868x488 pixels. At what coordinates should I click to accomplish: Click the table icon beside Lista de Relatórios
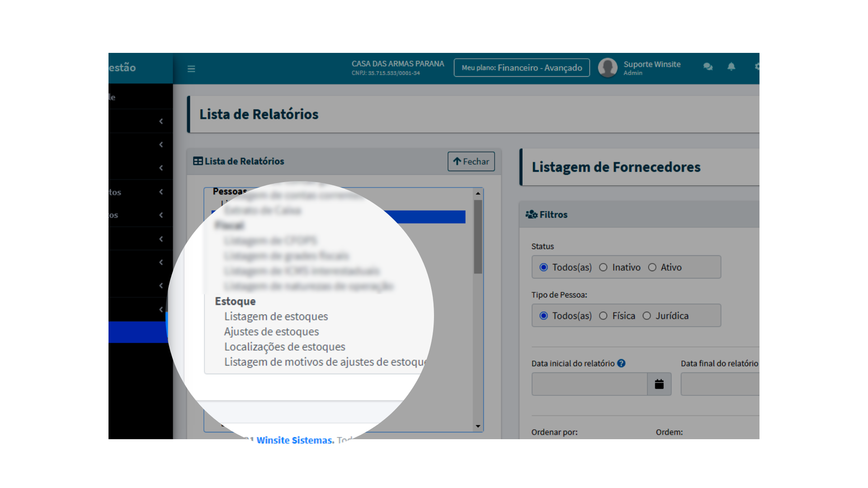[x=198, y=161]
